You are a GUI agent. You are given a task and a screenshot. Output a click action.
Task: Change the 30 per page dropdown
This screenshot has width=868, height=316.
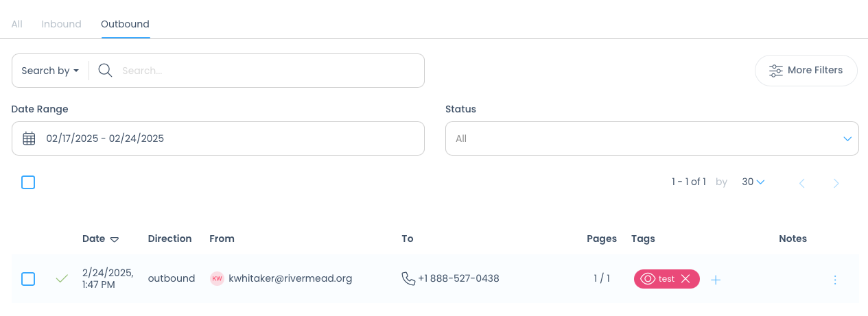[753, 182]
